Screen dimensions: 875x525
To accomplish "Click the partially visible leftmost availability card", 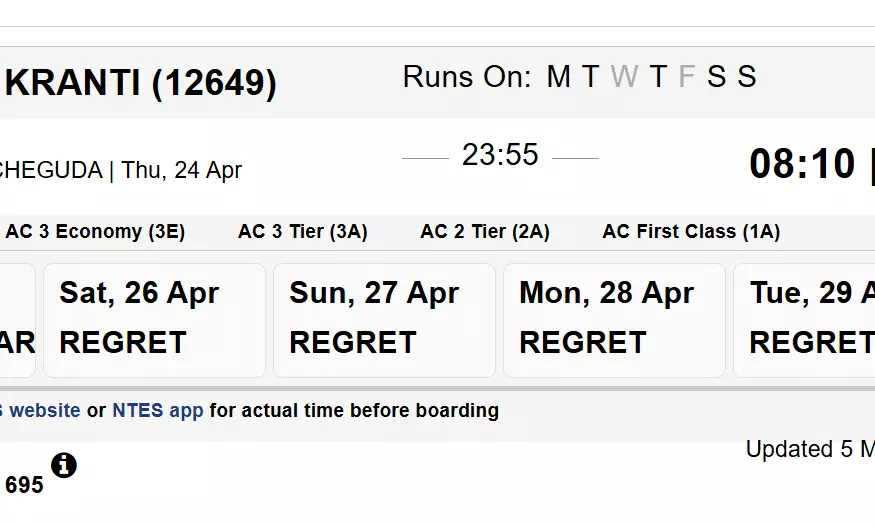I will (17, 320).
